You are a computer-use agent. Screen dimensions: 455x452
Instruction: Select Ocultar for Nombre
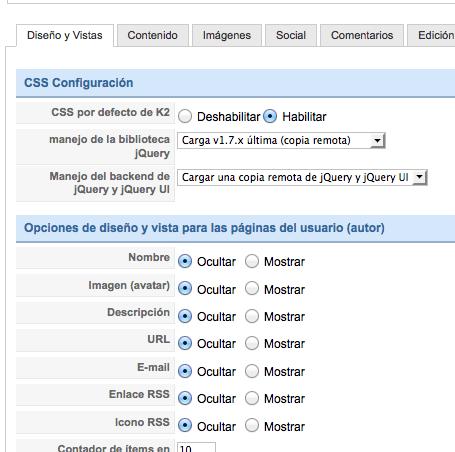click(185, 262)
